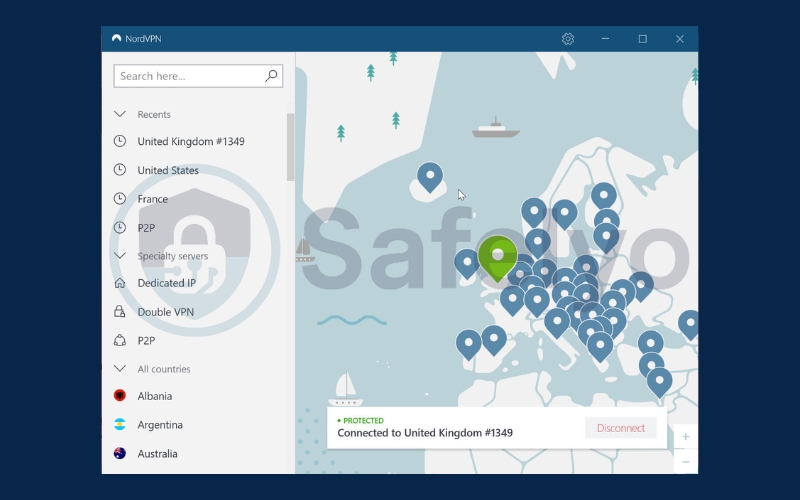The height and width of the screenshot is (500, 800).
Task: Zoom in the map with plus button
Action: pos(686,437)
